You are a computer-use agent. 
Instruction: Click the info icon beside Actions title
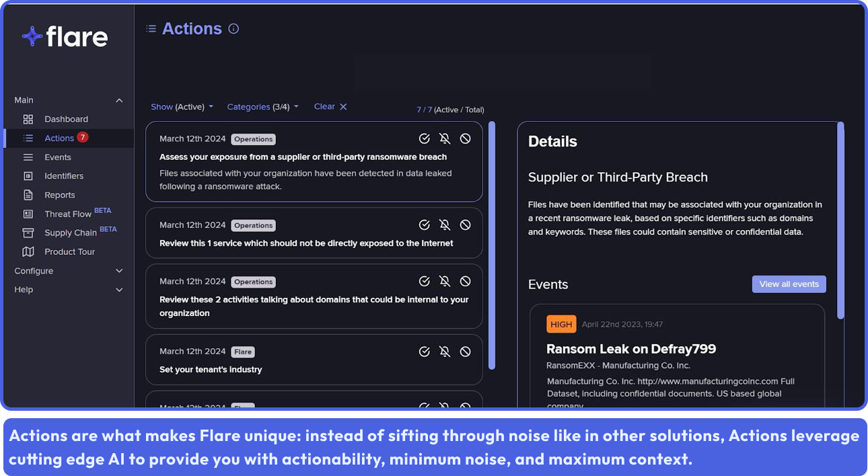[x=233, y=29]
